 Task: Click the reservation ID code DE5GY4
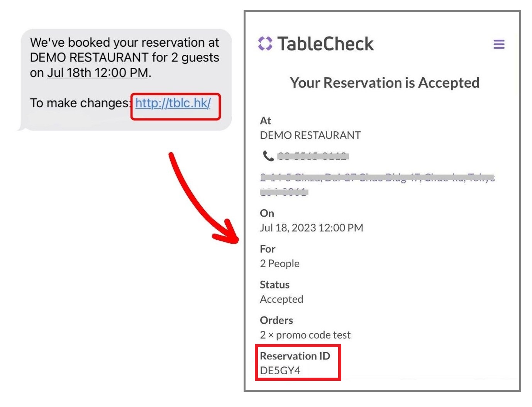(x=280, y=370)
